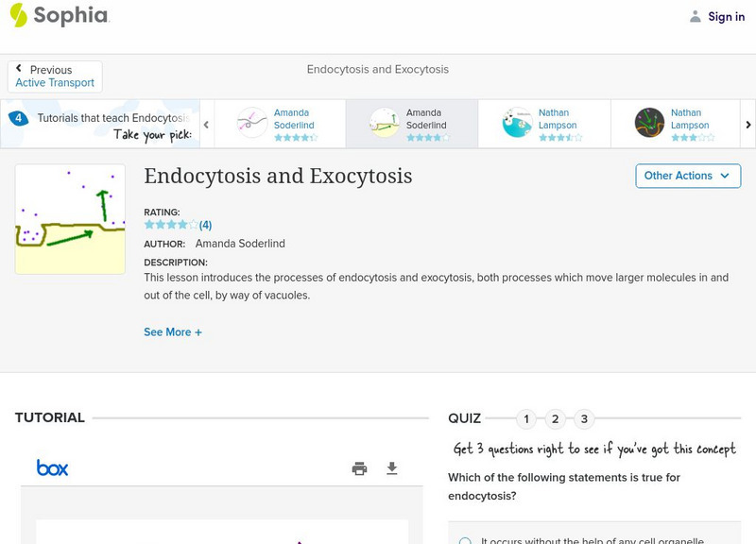
Task: Click the Sign in user icon
Action: (696, 17)
